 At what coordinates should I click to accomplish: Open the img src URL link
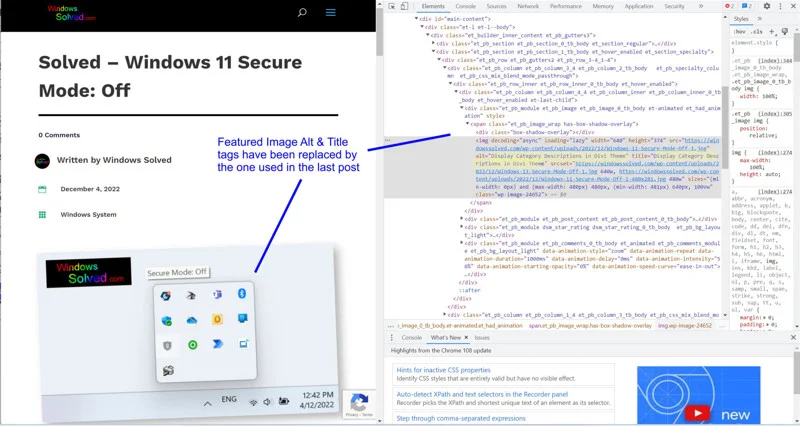point(596,144)
